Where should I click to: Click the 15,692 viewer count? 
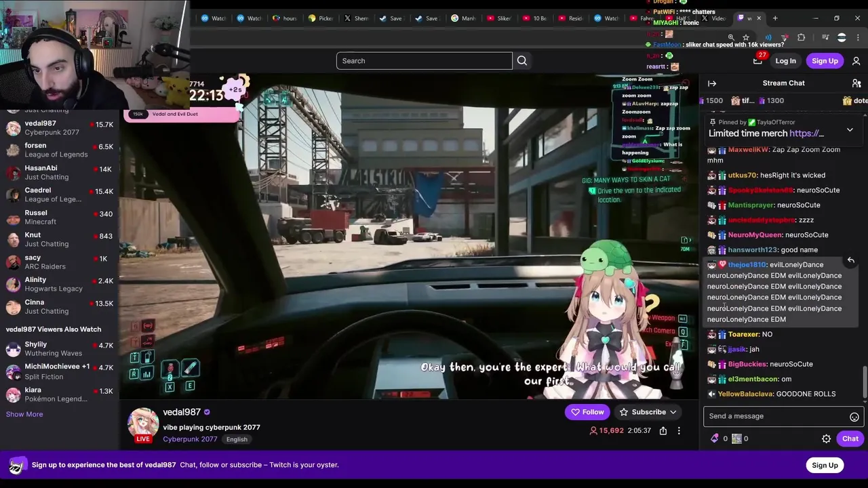606,430
